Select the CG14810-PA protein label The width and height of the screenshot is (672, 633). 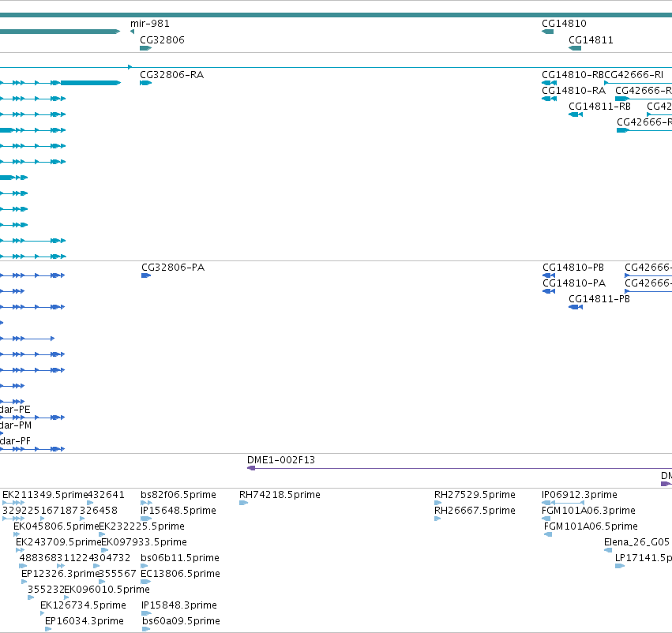[x=574, y=283]
